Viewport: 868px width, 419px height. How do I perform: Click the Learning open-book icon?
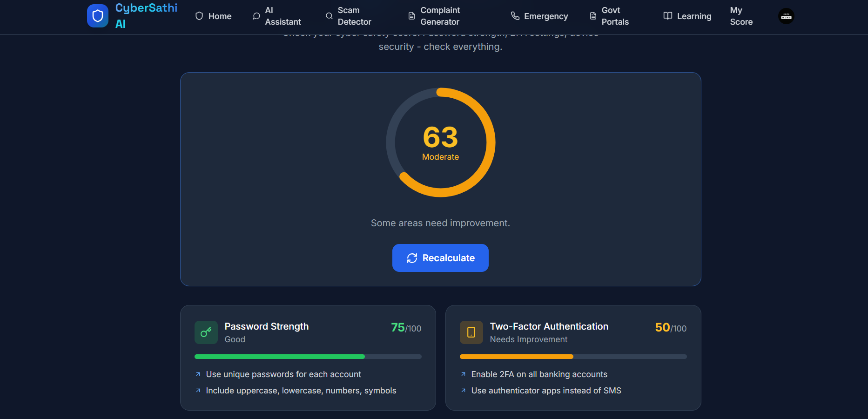point(668,16)
